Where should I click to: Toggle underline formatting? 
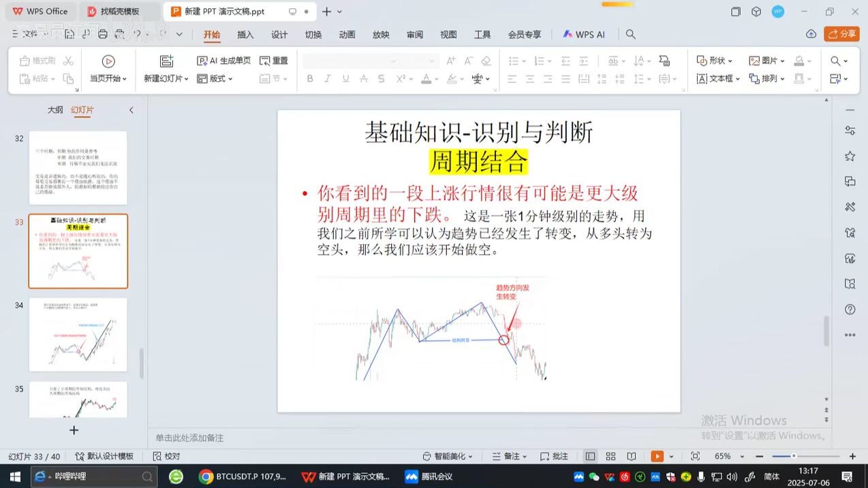tap(345, 78)
